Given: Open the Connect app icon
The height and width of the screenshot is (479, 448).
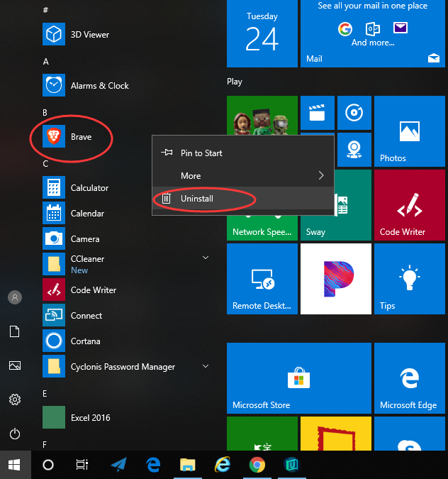Looking at the screenshot, I should click(54, 315).
